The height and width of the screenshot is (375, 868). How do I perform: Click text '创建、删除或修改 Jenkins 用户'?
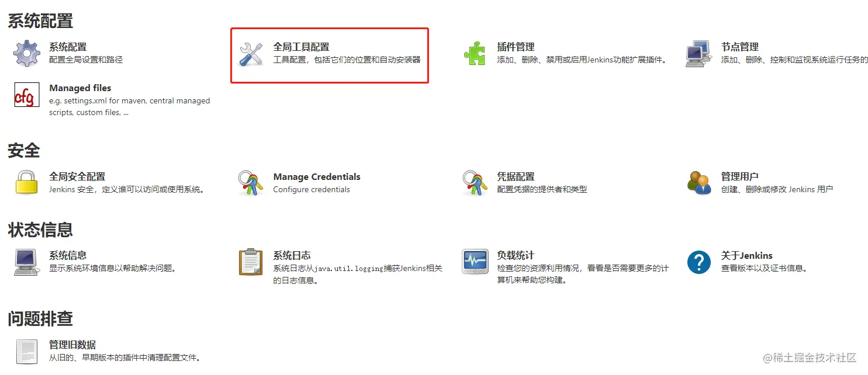point(777,189)
